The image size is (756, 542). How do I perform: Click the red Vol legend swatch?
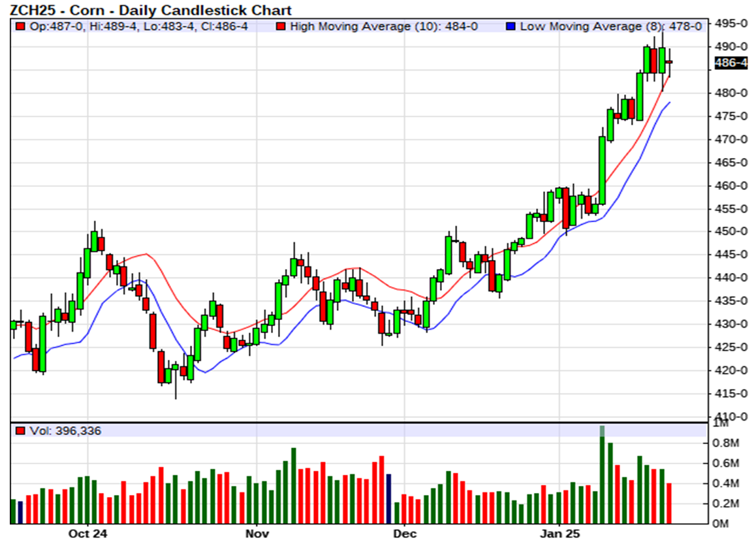tap(20, 431)
